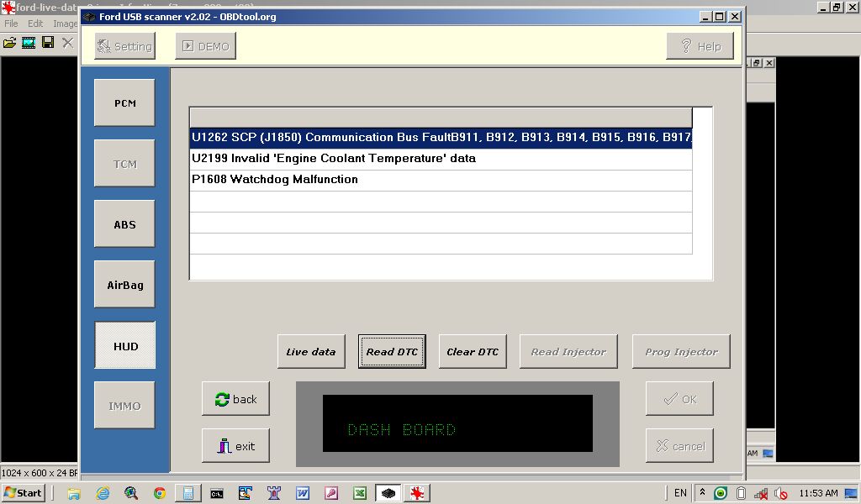The width and height of the screenshot is (861, 504).
Task: Click the open folder toolbar icon
Action: point(10,42)
